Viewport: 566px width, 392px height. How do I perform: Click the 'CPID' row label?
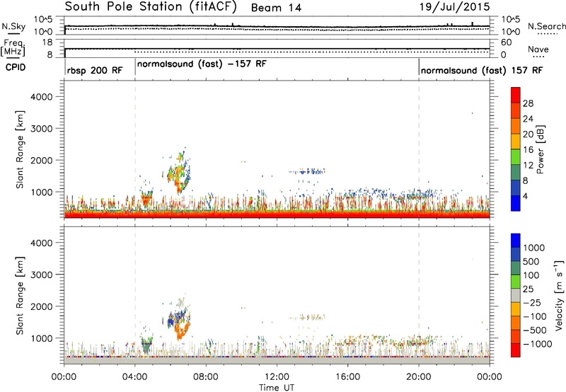click(16, 67)
